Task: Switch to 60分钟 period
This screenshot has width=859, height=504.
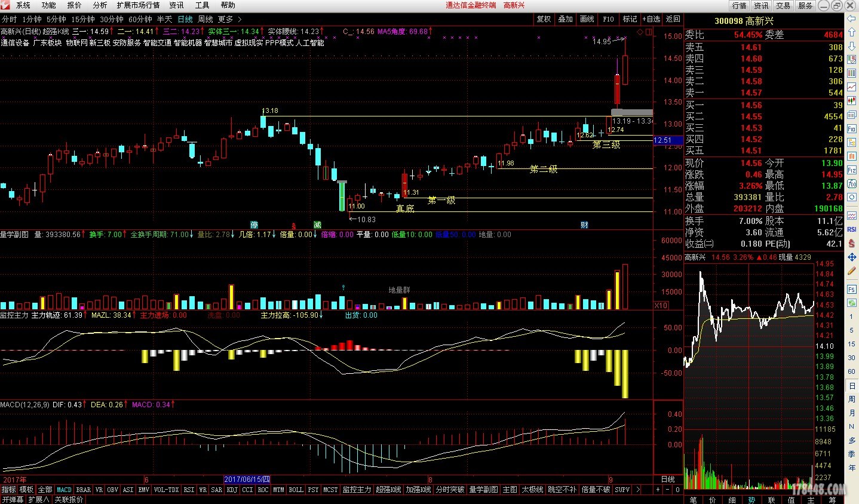Action: [x=140, y=19]
